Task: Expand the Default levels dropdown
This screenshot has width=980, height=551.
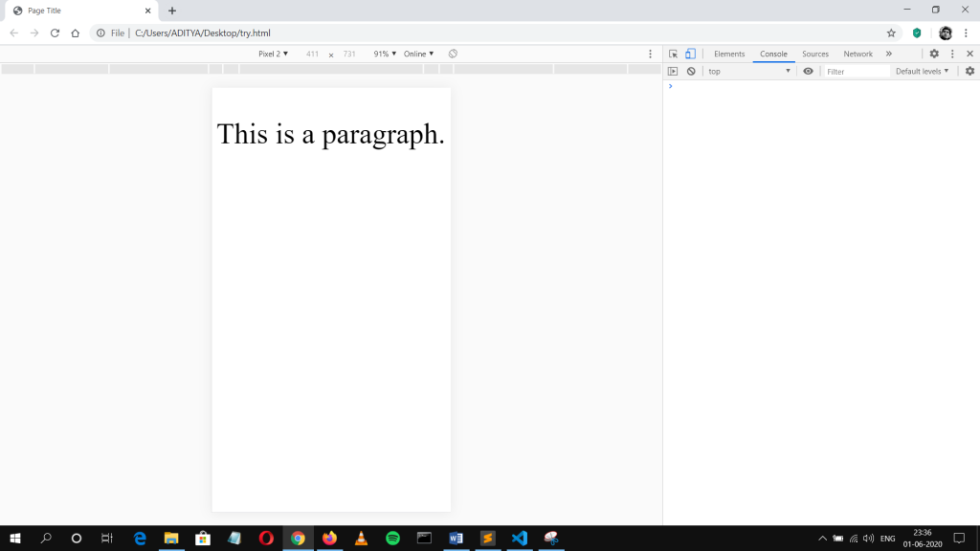Action: pyautogui.click(x=923, y=72)
